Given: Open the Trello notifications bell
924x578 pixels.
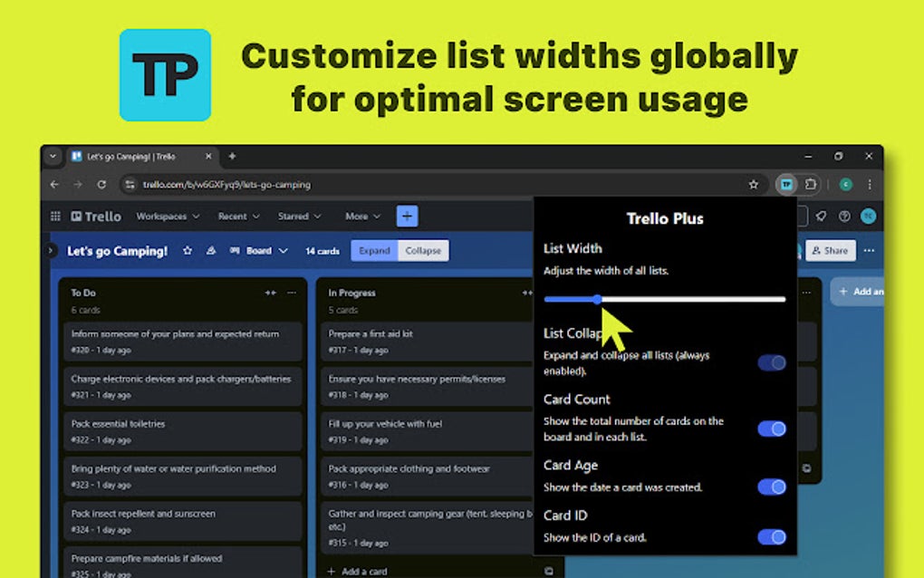Looking at the screenshot, I should coord(821,216).
